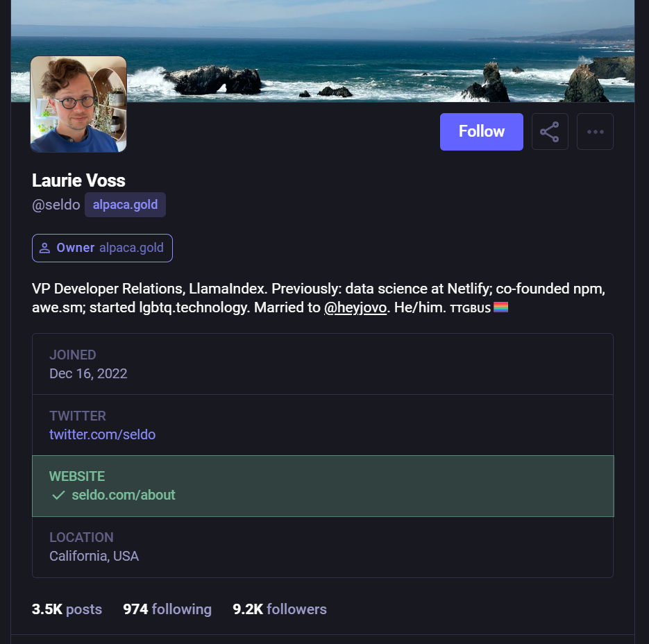
Task: Click the person icon in the Owner badge
Action: pos(44,248)
